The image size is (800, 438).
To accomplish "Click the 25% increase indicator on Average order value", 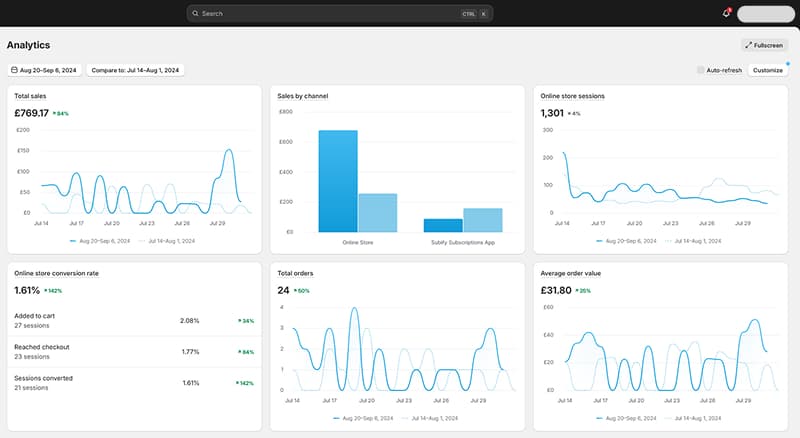I will [x=582, y=290].
